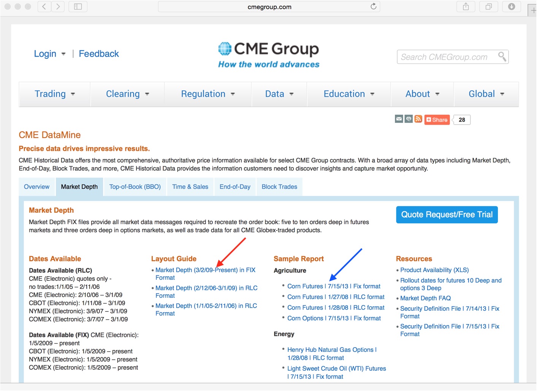Go back using Safari's back arrow
The image size is (539, 392).
pyautogui.click(x=44, y=6)
